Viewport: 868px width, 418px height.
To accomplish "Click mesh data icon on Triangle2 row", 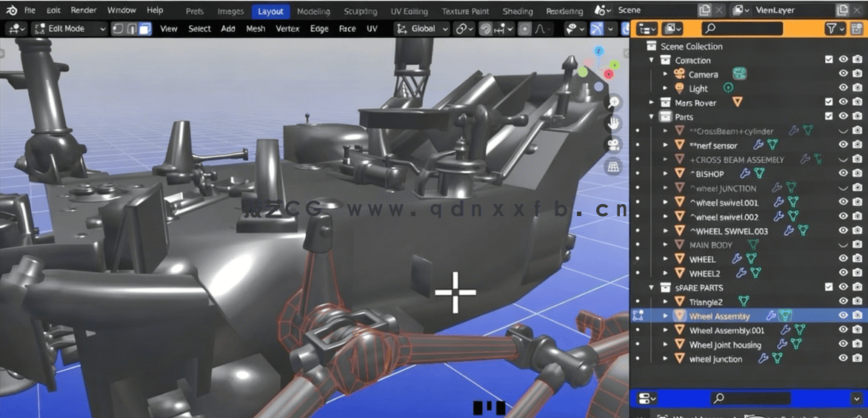I will point(744,301).
